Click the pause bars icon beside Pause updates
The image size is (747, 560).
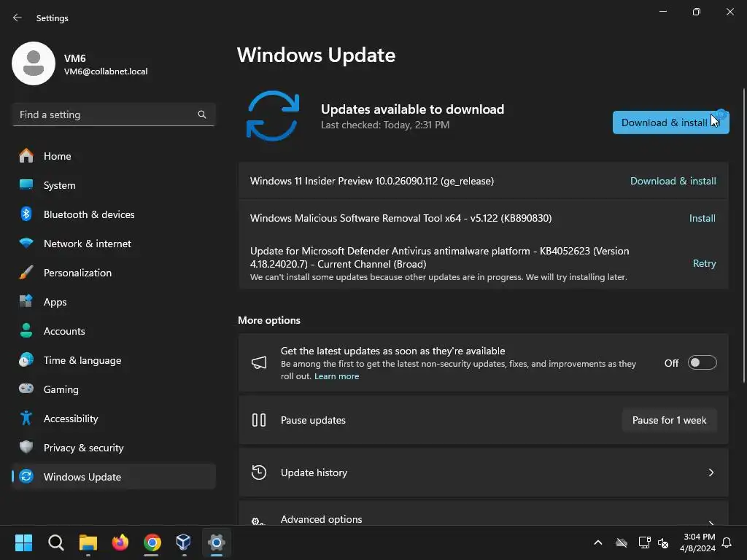coord(259,420)
